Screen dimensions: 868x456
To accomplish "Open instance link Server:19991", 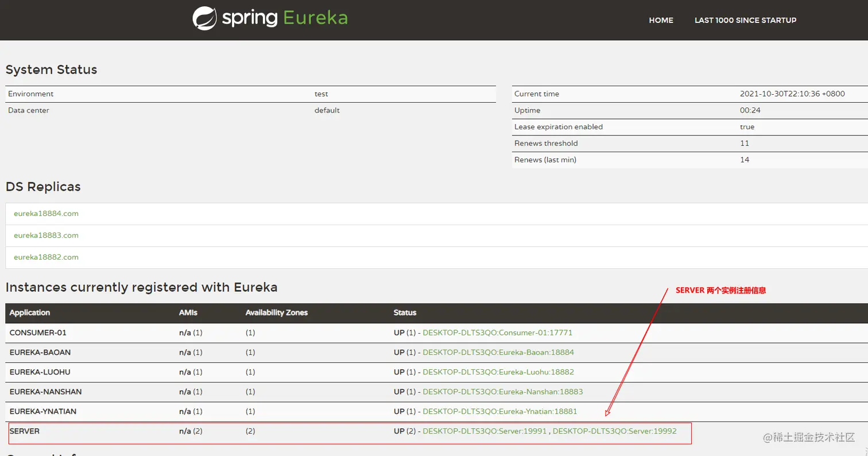I will point(485,431).
